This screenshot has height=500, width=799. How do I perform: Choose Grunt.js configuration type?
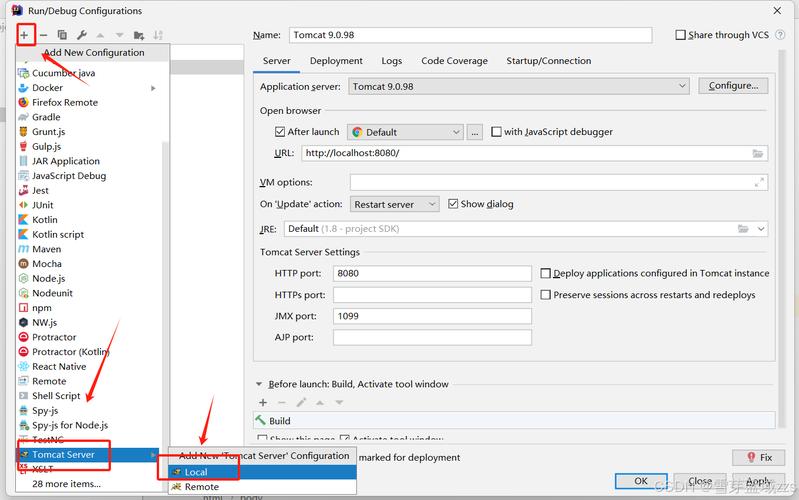(x=48, y=132)
